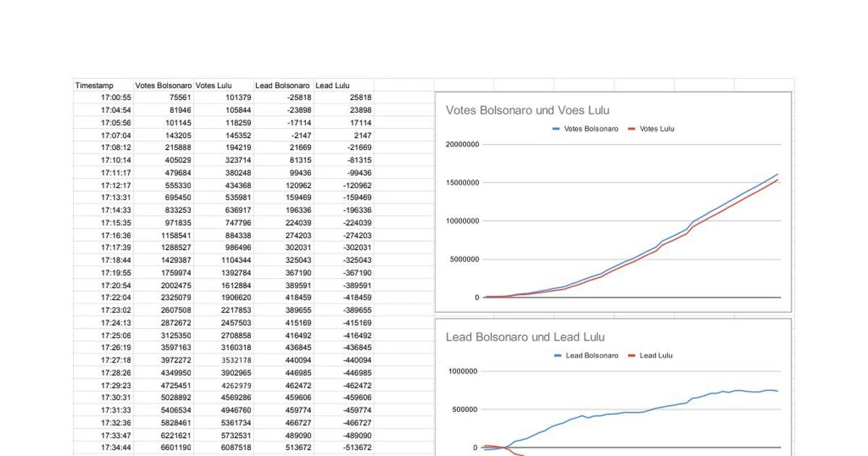The image size is (868, 456).
Task: Click the timestamp cell 17:25:06
Action: click(103, 335)
